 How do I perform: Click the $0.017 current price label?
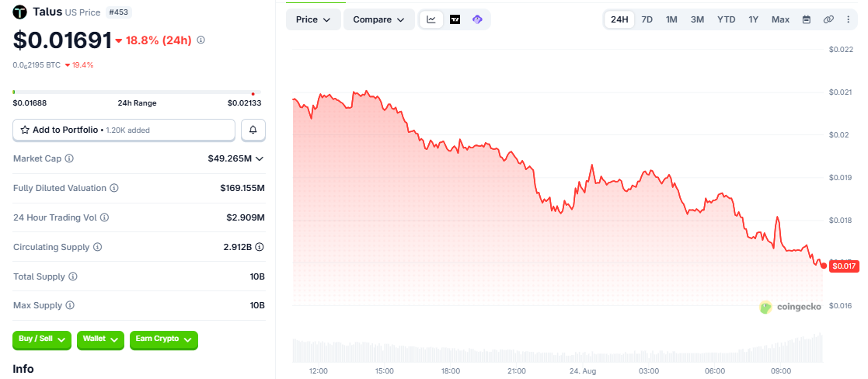(x=845, y=266)
